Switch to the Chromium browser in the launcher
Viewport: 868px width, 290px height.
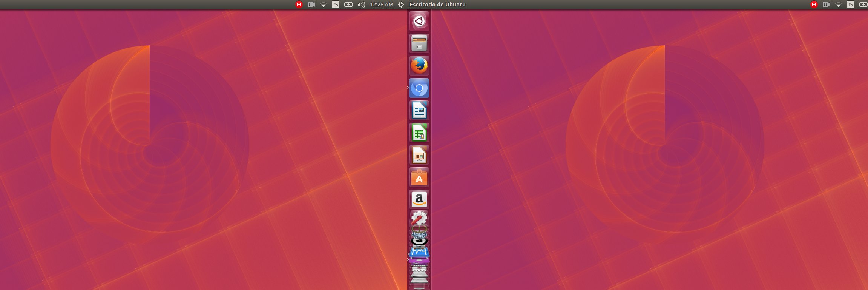[419, 88]
